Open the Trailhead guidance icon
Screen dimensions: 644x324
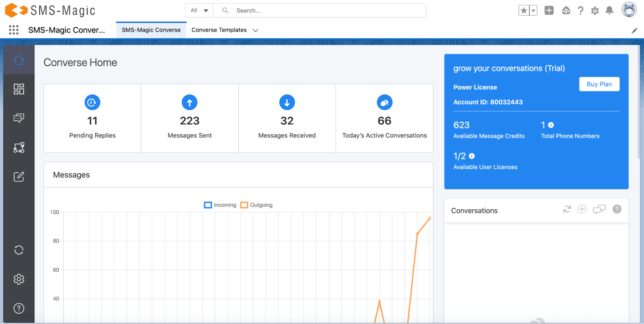[x=566, y=11]
